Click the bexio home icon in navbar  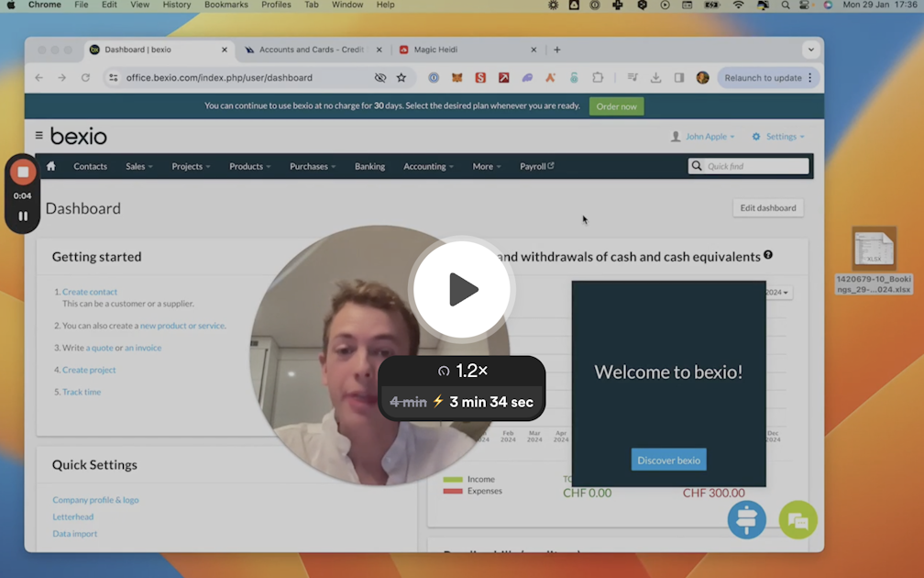click(51, 166)
